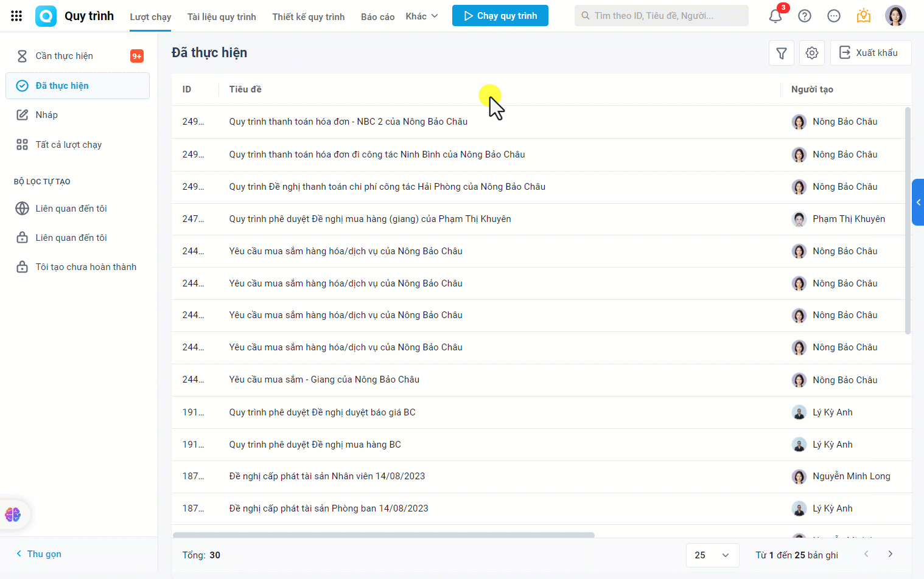
Task: Collapse sidebar with Thu gọn
Action: click(x=39, y=554)
